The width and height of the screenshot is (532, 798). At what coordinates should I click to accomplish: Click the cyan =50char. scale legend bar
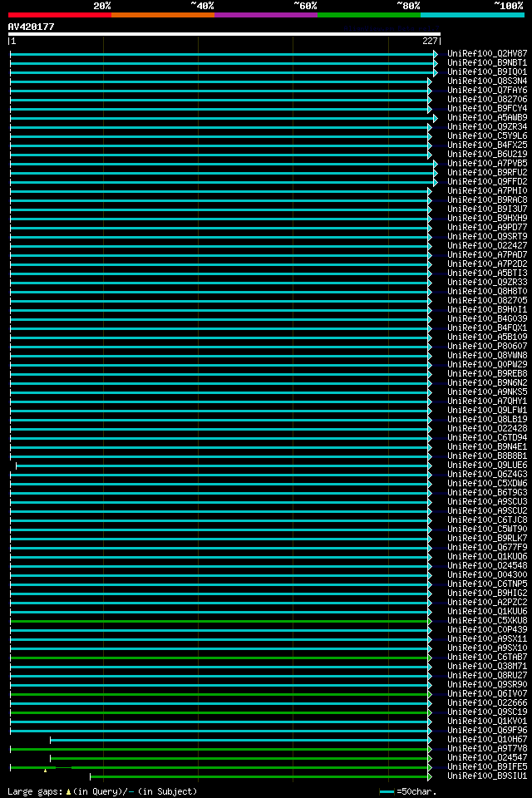[387, 791]
